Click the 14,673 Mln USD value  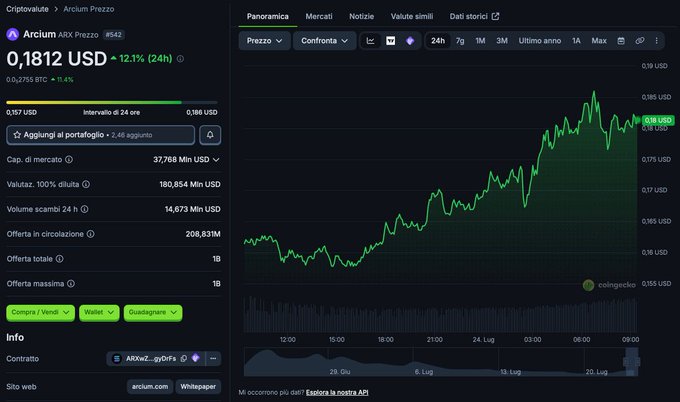pyautogui.click(x=193, y=209)
